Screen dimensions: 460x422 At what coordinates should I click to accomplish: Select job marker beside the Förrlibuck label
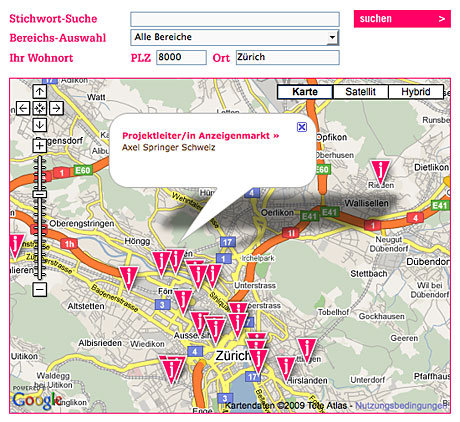(183, 302)
